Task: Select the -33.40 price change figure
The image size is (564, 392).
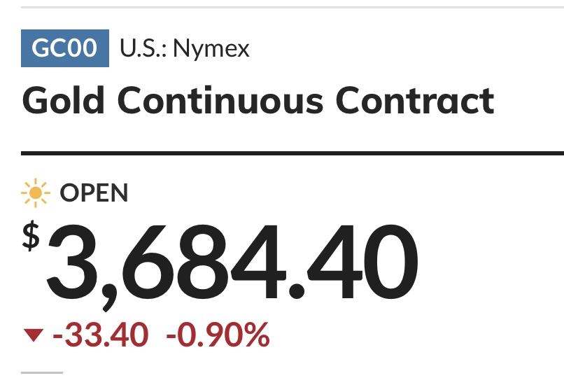Action: pos(101,335)
